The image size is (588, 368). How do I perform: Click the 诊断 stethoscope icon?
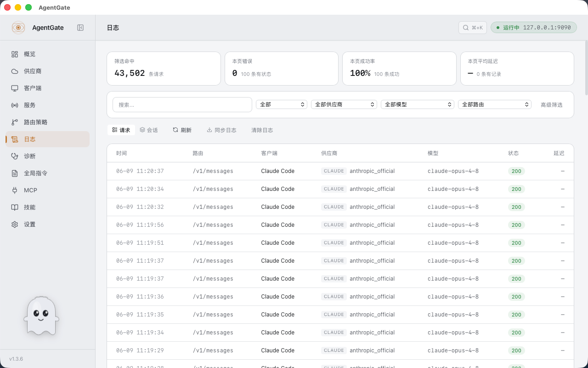pos(15,156)
